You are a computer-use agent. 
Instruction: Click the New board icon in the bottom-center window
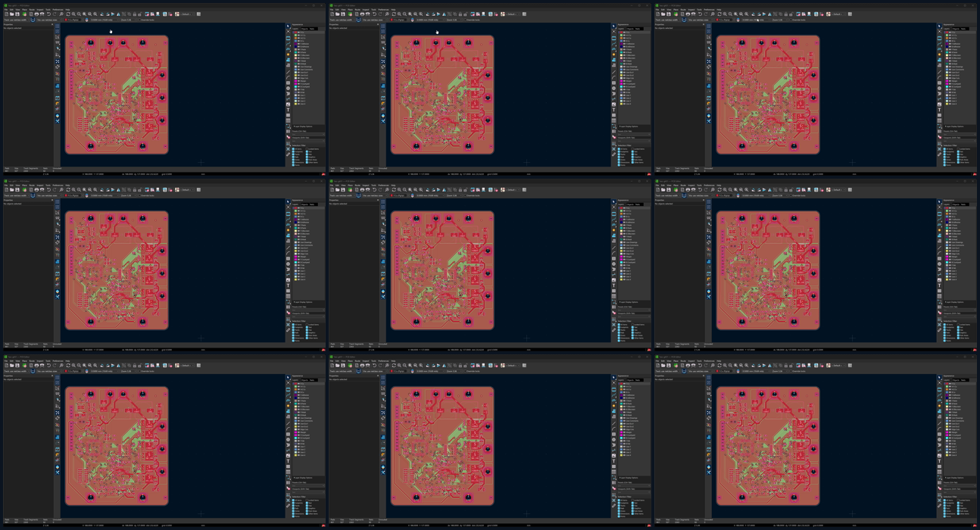tap(332, 366)
